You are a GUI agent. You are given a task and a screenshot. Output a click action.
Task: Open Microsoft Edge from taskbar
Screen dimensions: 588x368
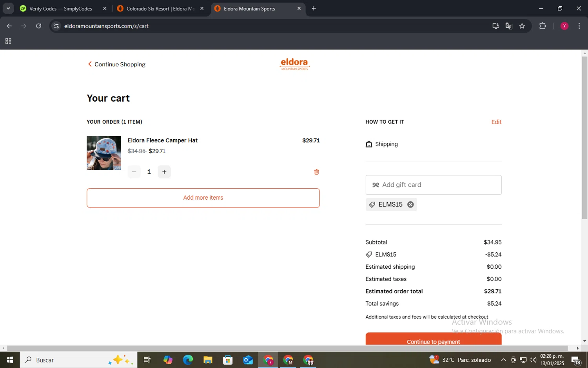(188, 360)
